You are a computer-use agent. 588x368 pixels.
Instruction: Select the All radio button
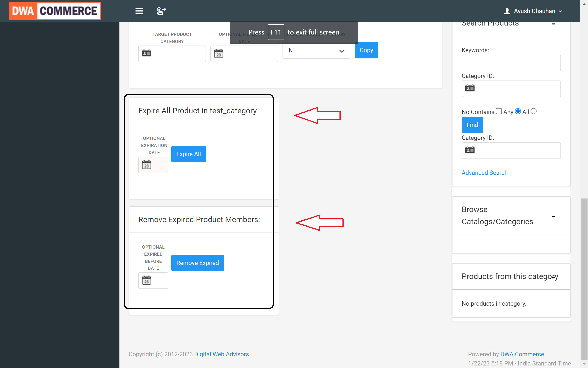pyautogui.click(x=533, y=111)
